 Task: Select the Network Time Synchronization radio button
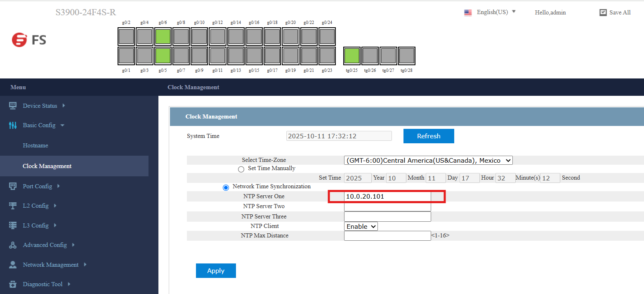pos(226,187)
